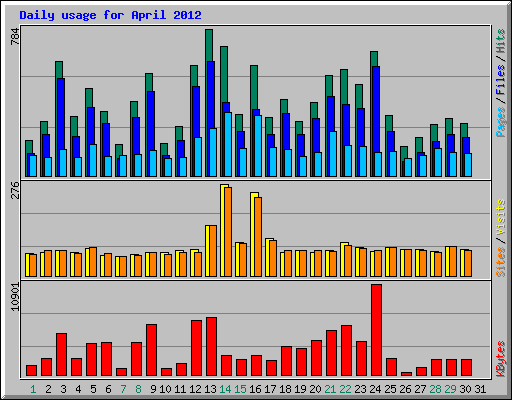Image resolution: width=512 pixels, height=400 pixels.
Task: Click the red KBytes bar for day 22
Action: click(346, 351)
